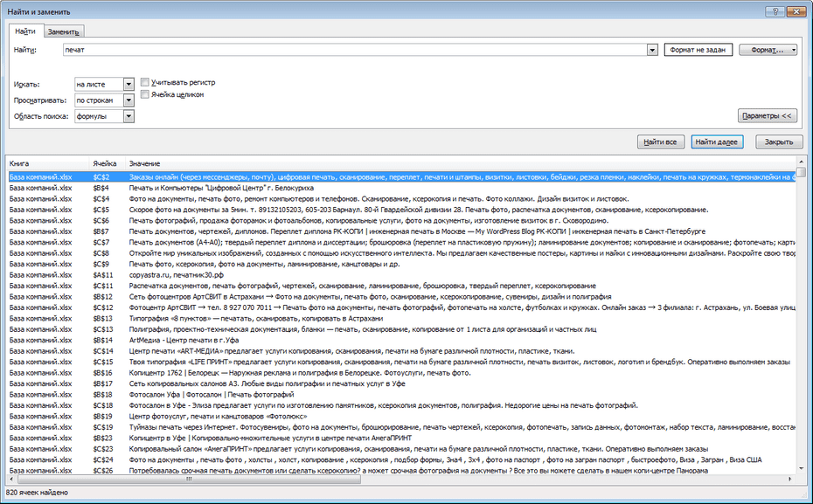813x504 pixels.
Task: Select result row with cell $C$26
Action: [x=401, y=471]
